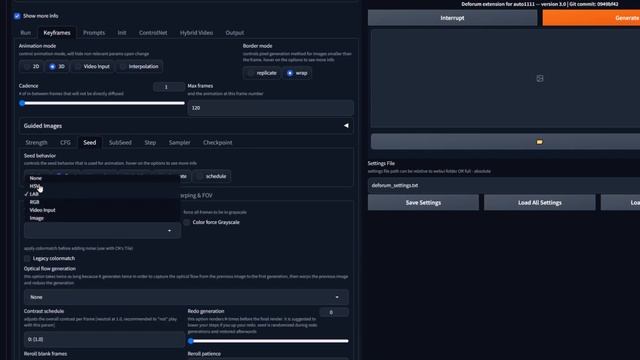Toggle the color coherence dropdown arrow
The height and width of the screenshot is (360, 640).
tap(169, 231)
